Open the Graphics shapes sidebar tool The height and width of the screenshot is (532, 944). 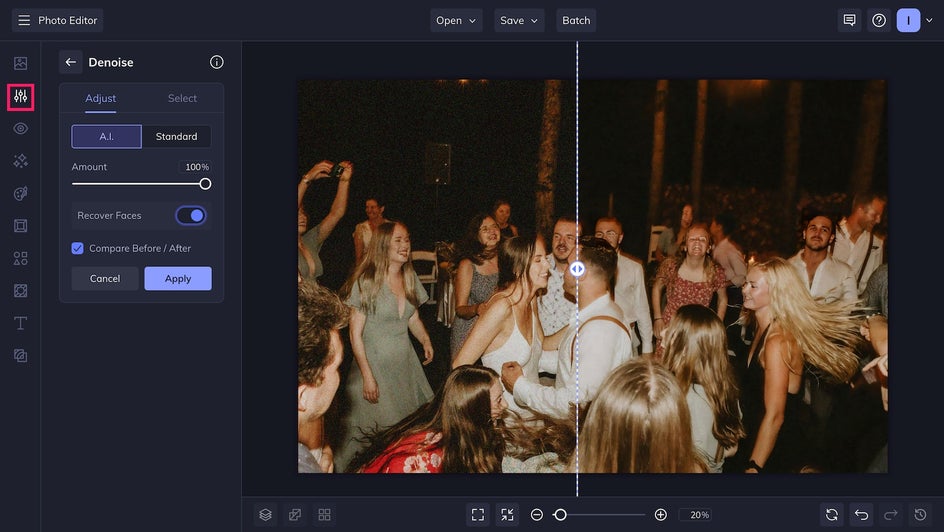[x=20, y=258]
